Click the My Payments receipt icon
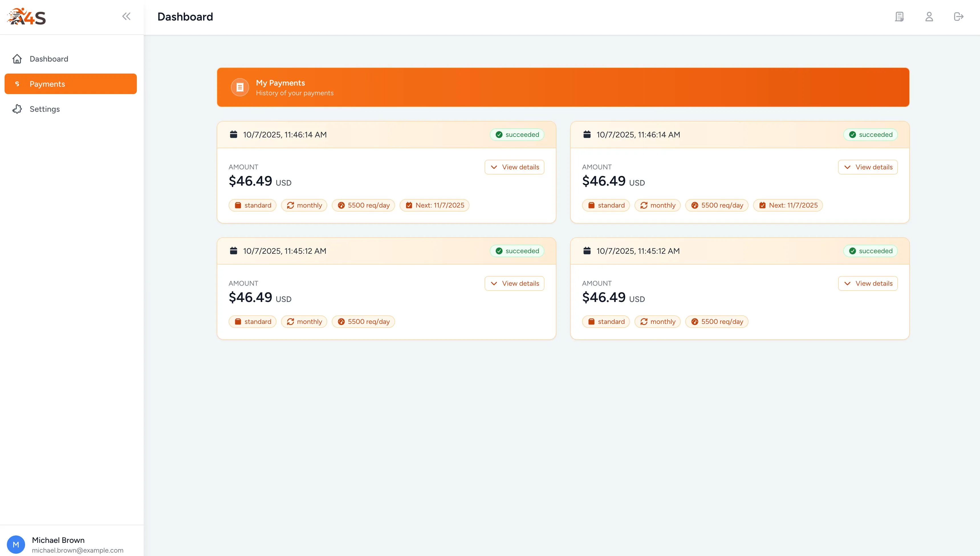 tap(240, 87)
